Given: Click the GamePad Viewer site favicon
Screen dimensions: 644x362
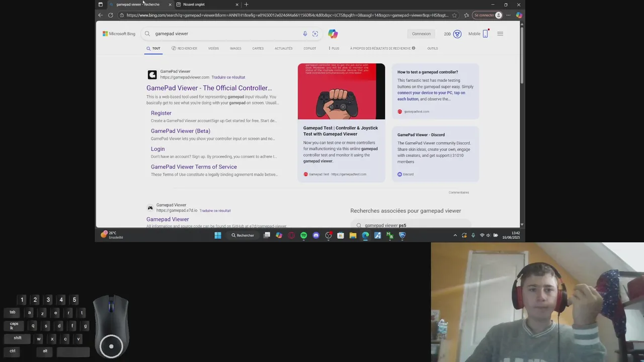Looking at the screenshot, I should [x=152, y=75].
